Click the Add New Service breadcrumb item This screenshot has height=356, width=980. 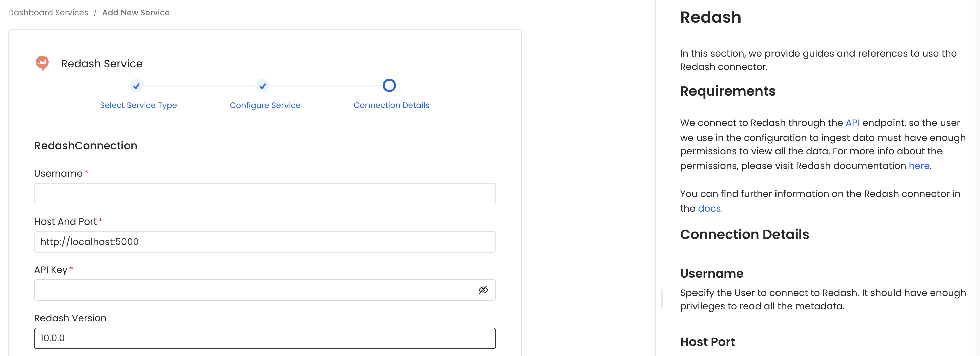(x=136, y=12)
